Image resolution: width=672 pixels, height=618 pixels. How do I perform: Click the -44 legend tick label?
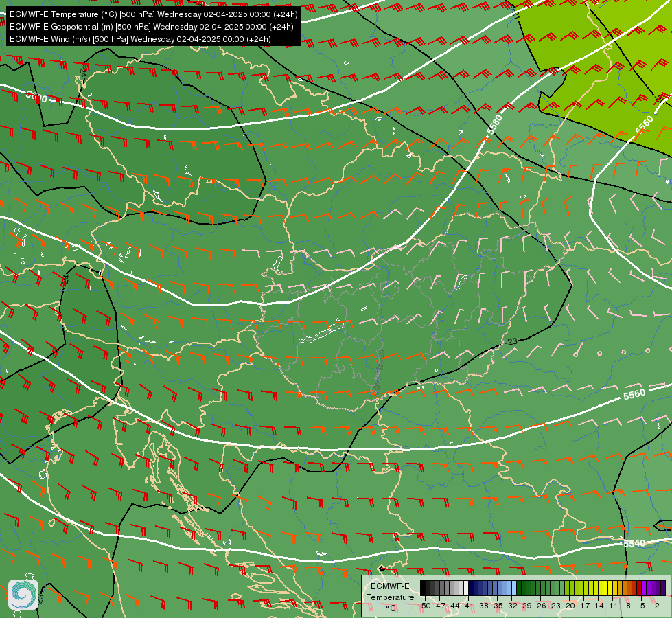pos(454,606)
